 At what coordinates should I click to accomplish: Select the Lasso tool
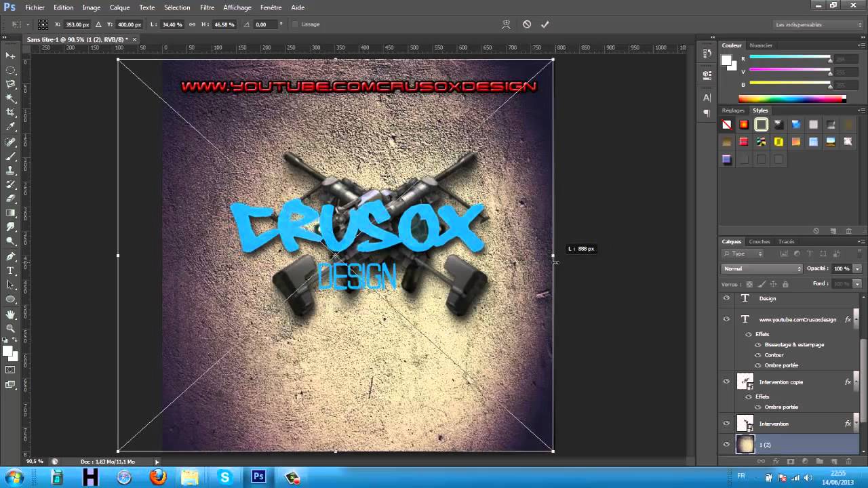[10, 84]
